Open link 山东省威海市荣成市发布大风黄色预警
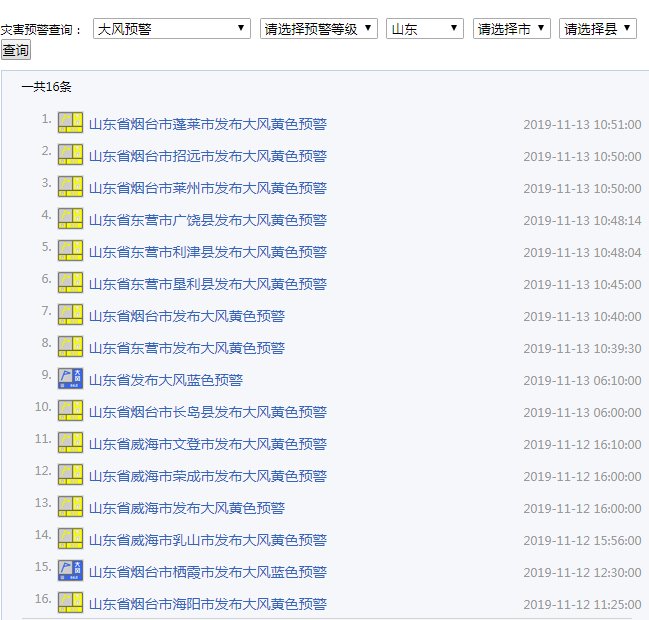This screenshot has width=649, height=620. 208,476
